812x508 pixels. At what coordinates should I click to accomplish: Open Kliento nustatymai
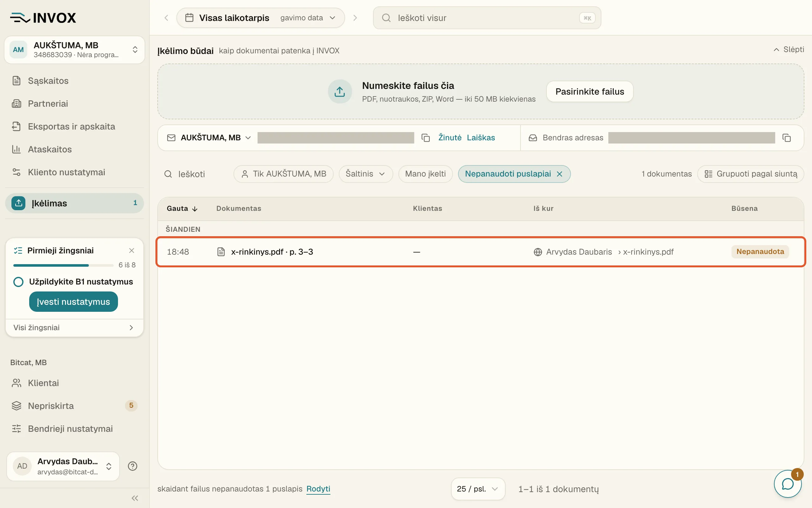(75, 172)
